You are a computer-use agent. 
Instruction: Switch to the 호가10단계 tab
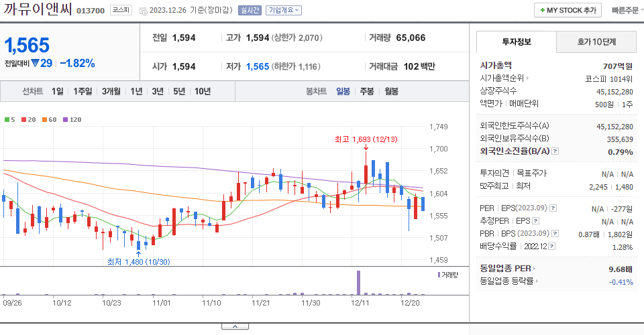[596, 42]
